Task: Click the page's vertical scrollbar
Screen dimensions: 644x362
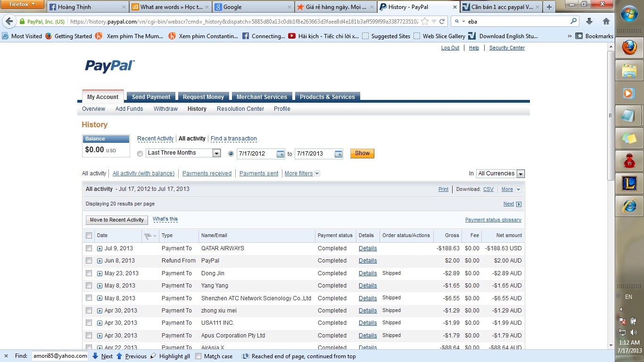Action: tap(611, 115)
